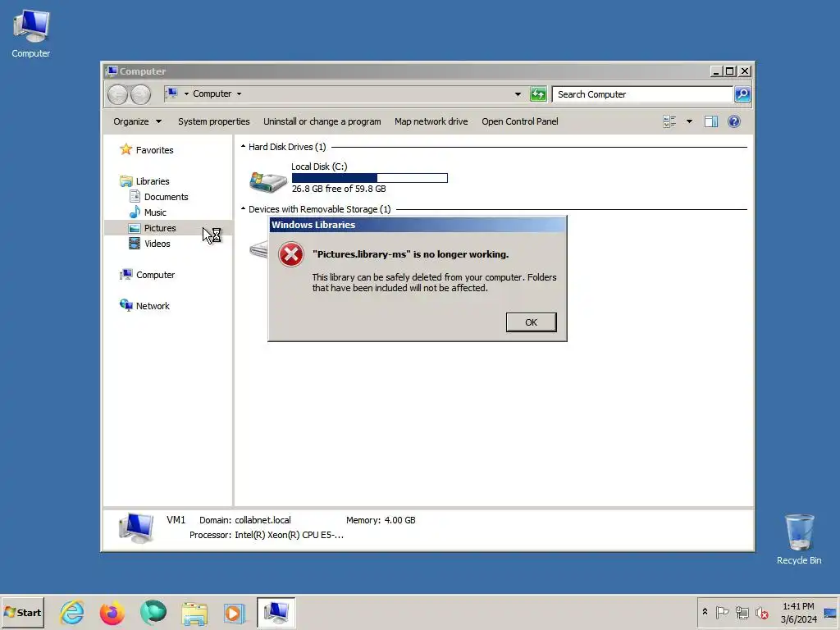Open the view options dropdown arrow
The image size is (840, 630).
coord(689,121)
